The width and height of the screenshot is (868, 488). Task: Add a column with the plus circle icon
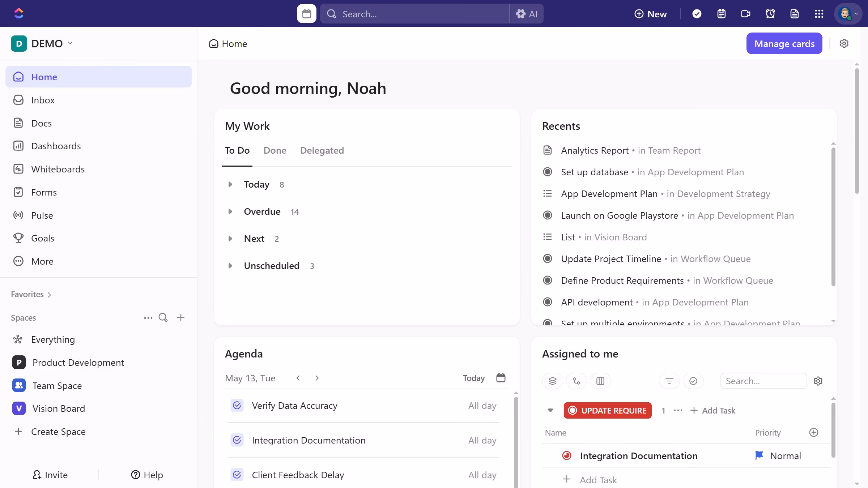813,432
